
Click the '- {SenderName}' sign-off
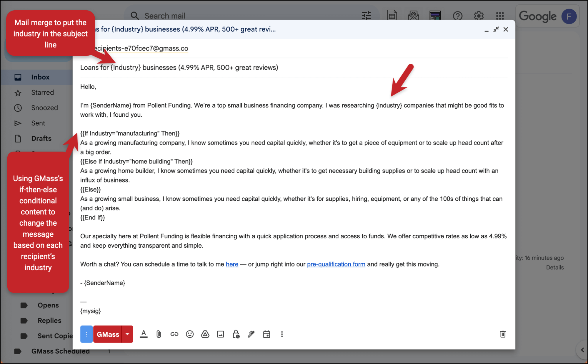[103, 283]
